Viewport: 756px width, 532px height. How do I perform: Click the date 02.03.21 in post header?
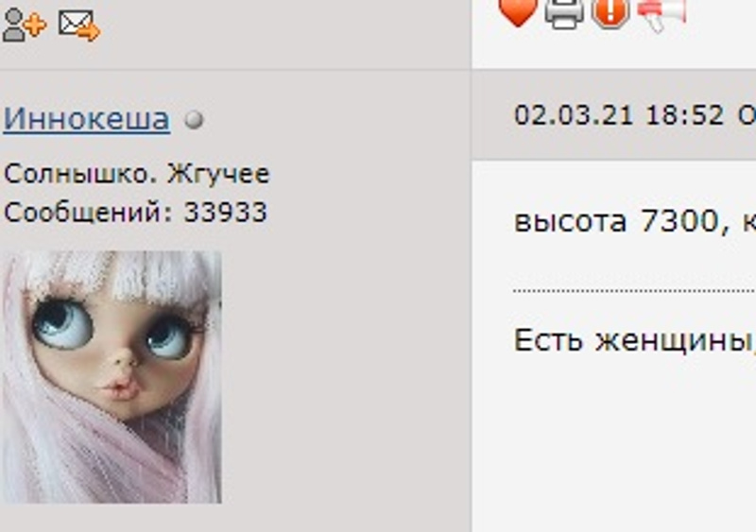coord(574,115)
